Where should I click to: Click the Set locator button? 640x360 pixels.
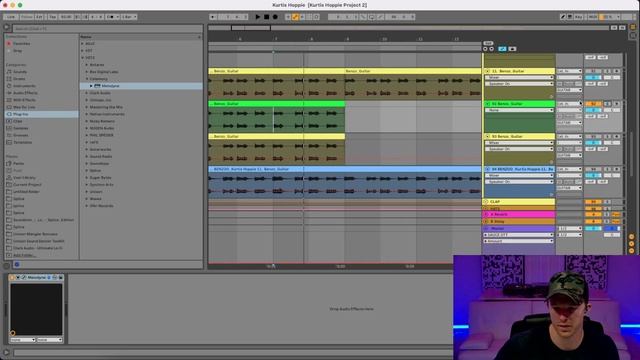[x=488, y=43]
